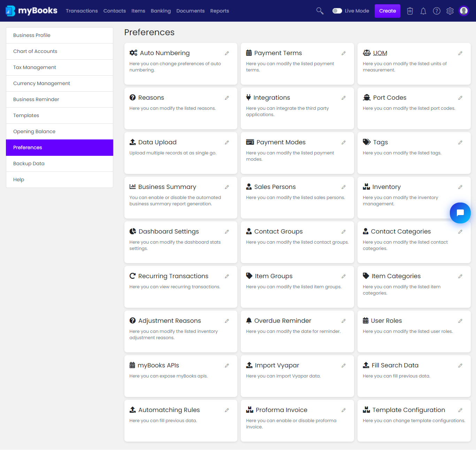The width and height of the screenshot is (476, 450).
Task: Click the User Roles card title
Action: (386, 321)
